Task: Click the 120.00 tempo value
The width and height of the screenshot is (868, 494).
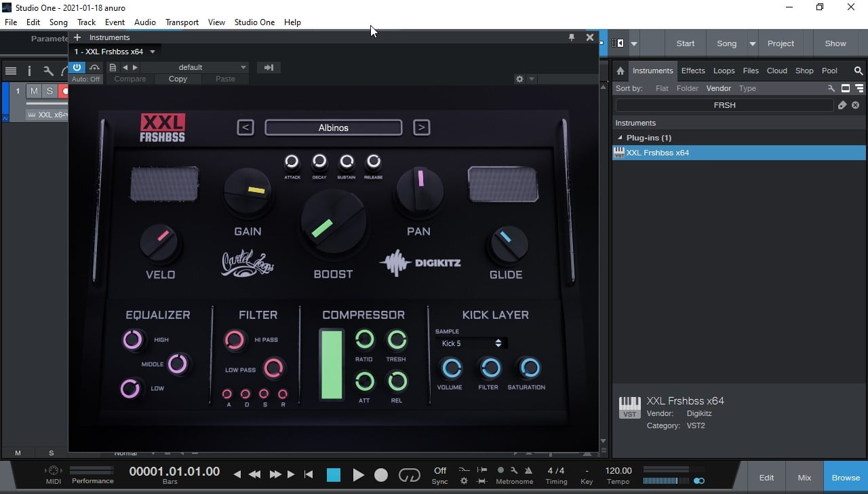Action: point(618,470)
